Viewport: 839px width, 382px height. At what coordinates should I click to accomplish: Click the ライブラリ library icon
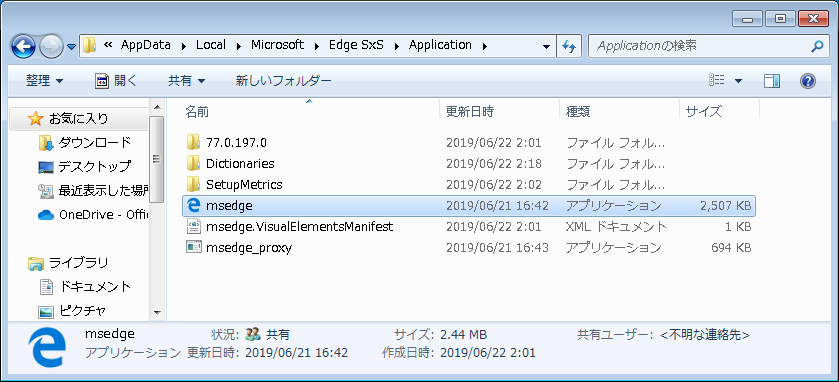[x=35, y=263]
